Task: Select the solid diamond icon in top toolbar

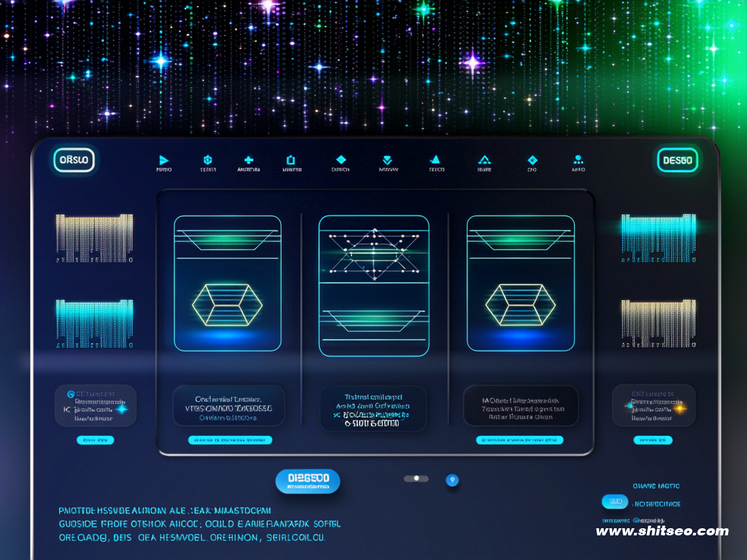Action: [x=340, y=159]
